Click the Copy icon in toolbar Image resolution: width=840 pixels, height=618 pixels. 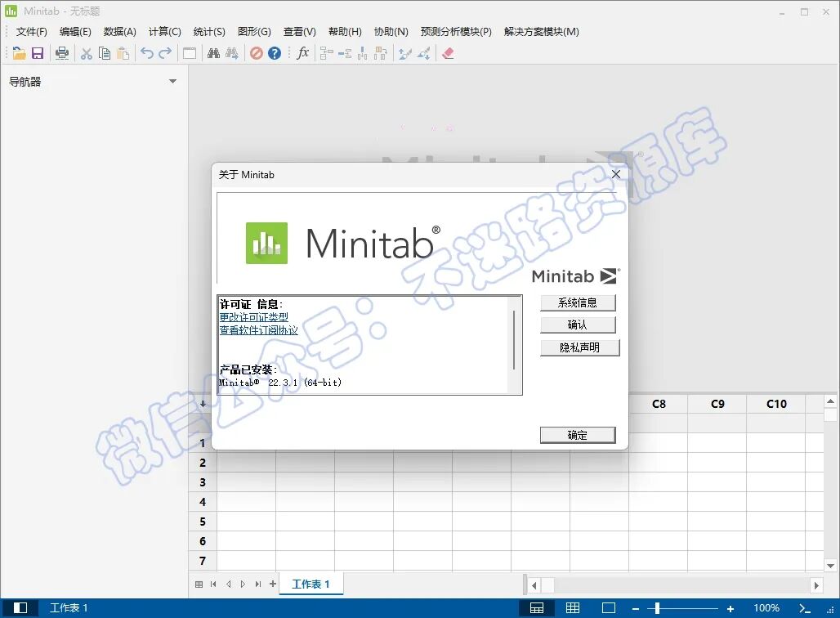(x=105, y=53)
